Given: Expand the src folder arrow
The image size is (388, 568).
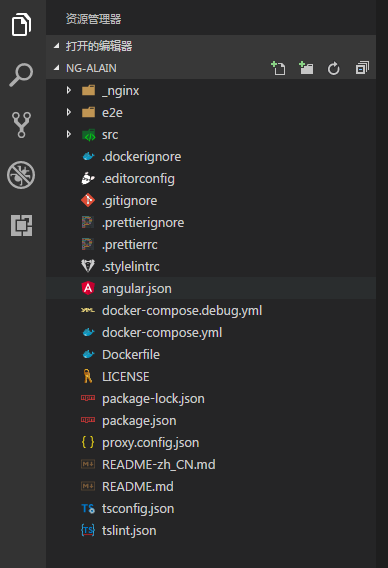Looking at the screenshot, I should pos(69,134).
